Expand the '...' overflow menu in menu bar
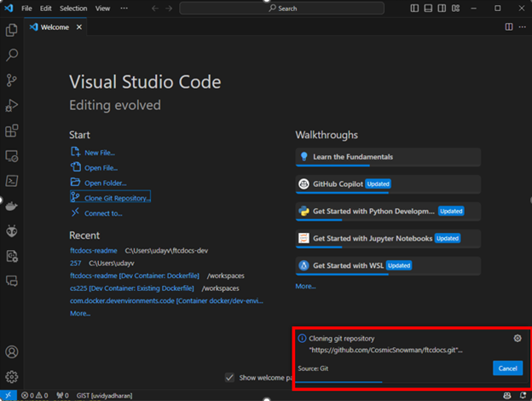Screen dimensions: 532x401 coord(125,8)
